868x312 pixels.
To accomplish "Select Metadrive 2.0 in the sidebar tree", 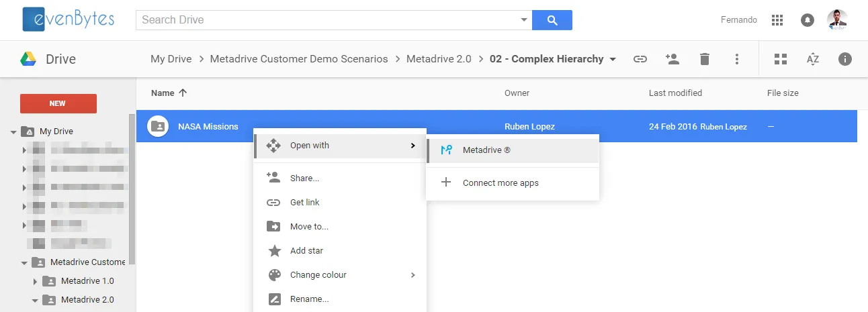I will pyautogui.click(x=87, y=300).
